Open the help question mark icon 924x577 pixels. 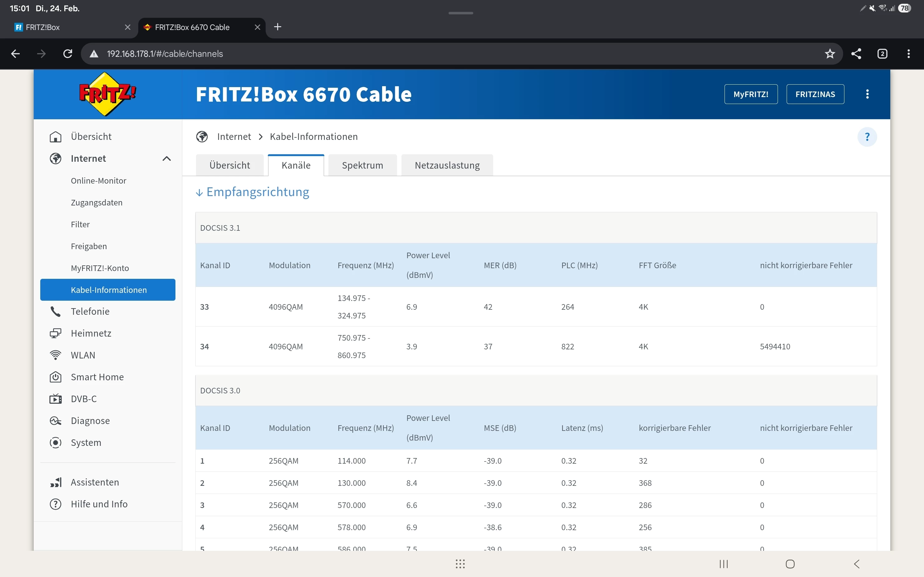(867, 137)
